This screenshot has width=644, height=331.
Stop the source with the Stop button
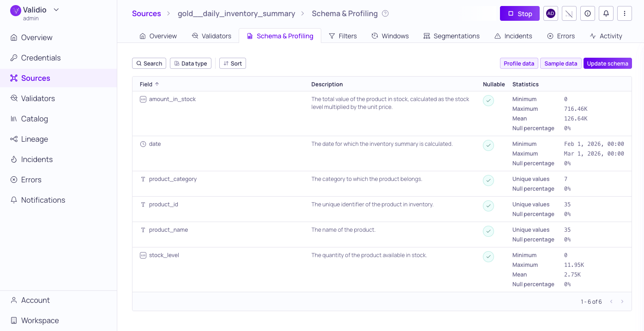click(519, 14)
